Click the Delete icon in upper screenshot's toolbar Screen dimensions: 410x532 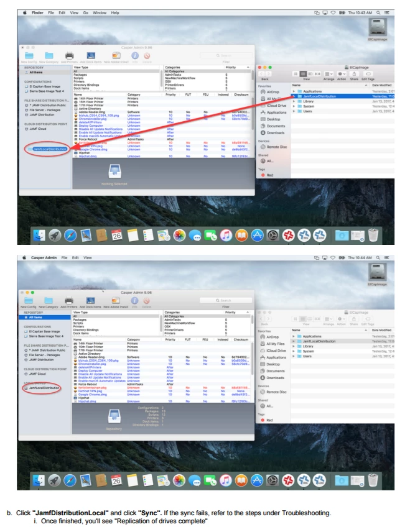click(147, 56)
